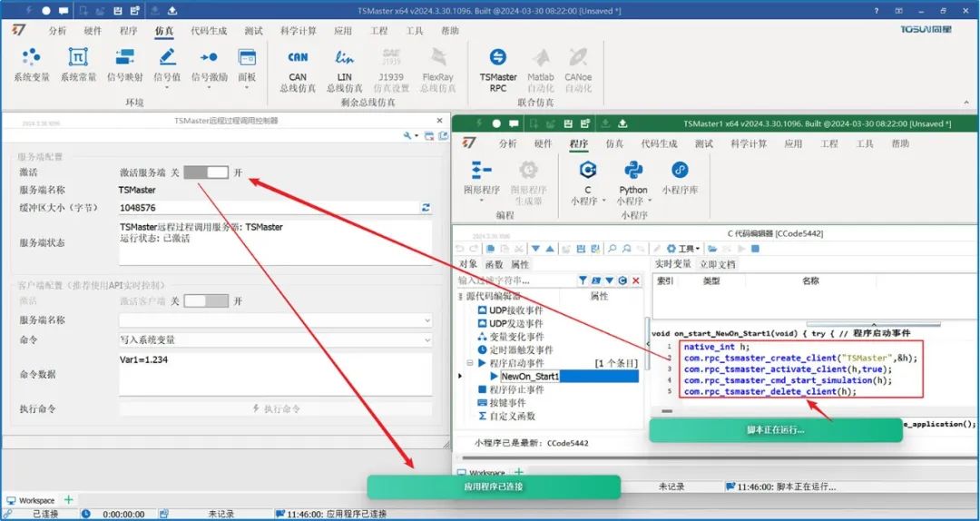
Task: Launch TSMaster RPC controller
Action: pyautogui.click(x=498, y=70)
